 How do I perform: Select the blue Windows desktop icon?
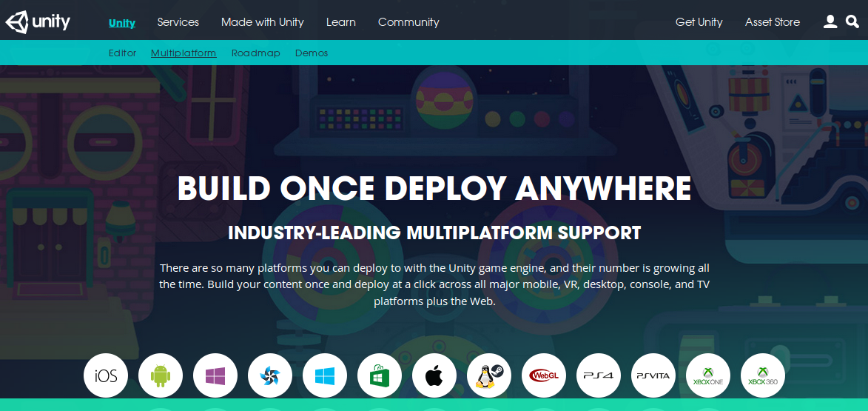click(325, 375)
